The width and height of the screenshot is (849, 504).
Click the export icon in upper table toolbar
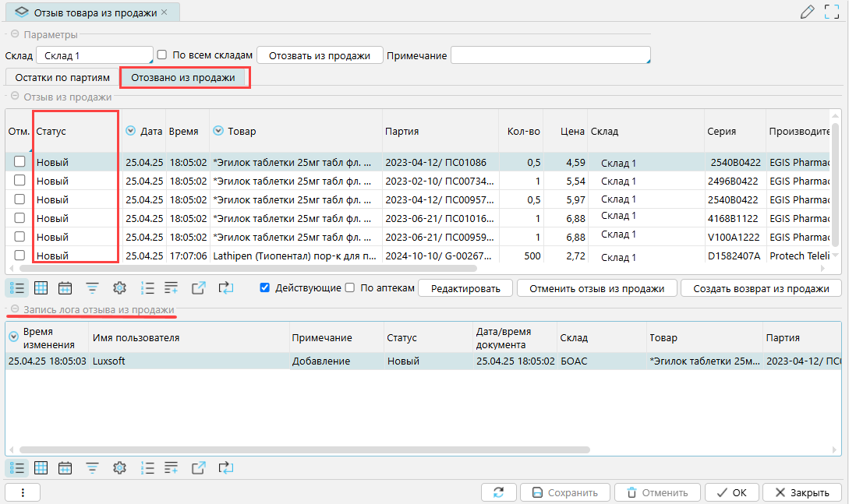click(x=199, y=287)
